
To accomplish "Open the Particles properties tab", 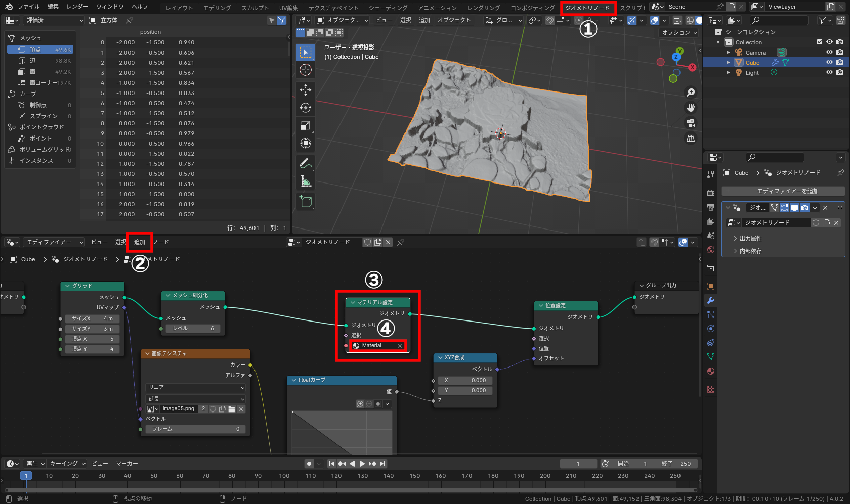I will pos(711,314).
